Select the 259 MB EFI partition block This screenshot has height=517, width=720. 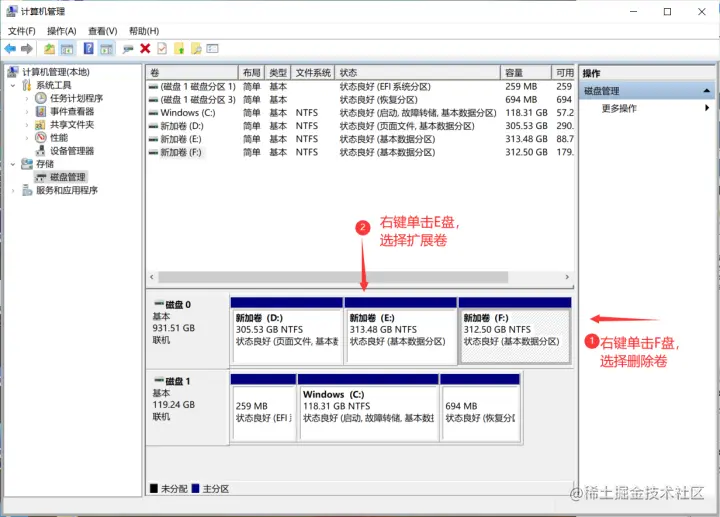(263, 407)
